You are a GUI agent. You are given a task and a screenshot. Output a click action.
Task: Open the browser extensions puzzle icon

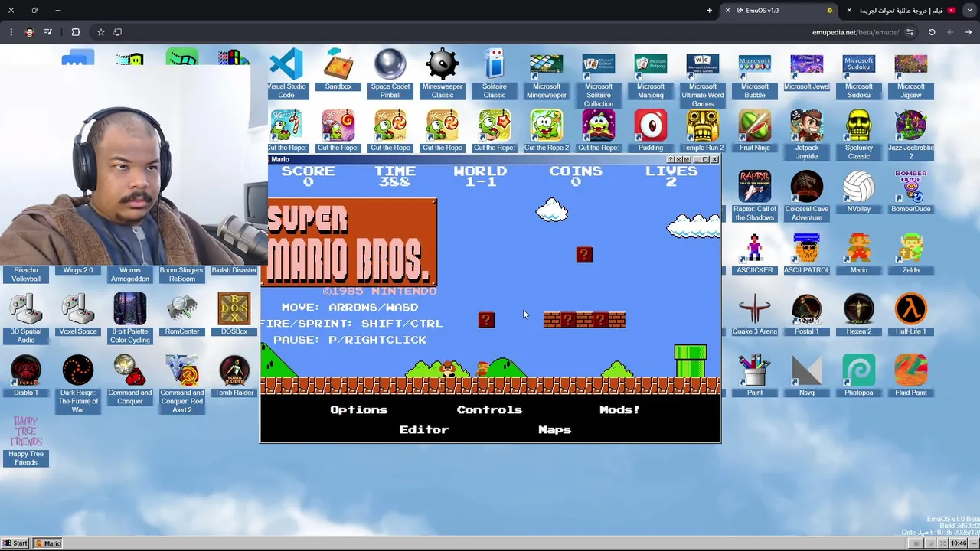(75, 32)
